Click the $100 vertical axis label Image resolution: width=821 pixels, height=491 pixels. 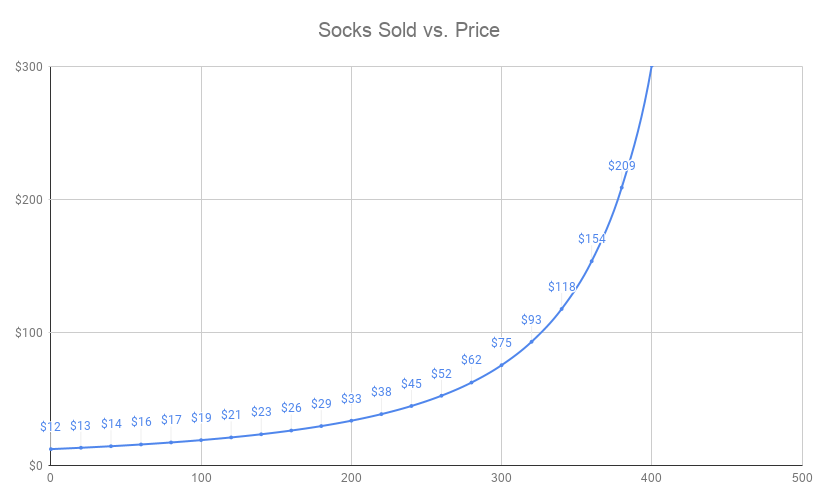tap(28, 333)
